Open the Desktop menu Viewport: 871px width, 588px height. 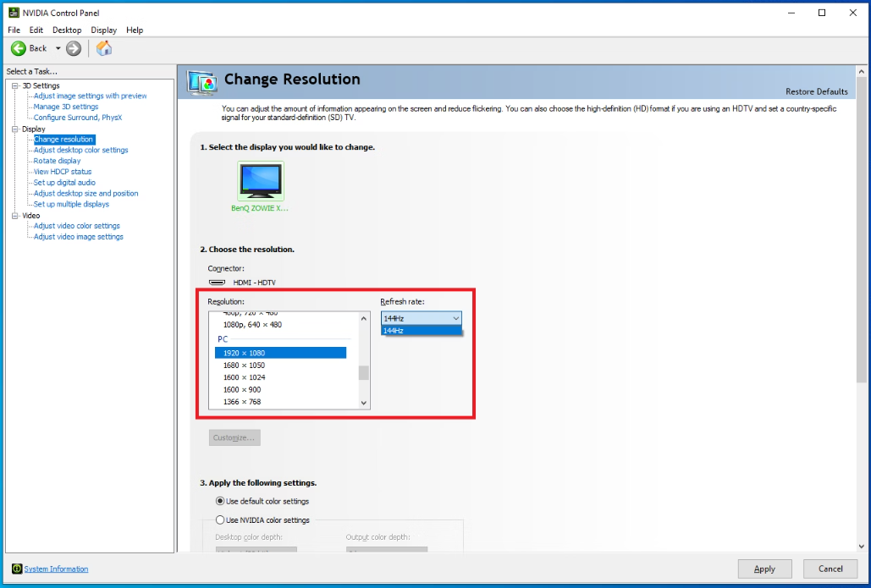[67, 30]
